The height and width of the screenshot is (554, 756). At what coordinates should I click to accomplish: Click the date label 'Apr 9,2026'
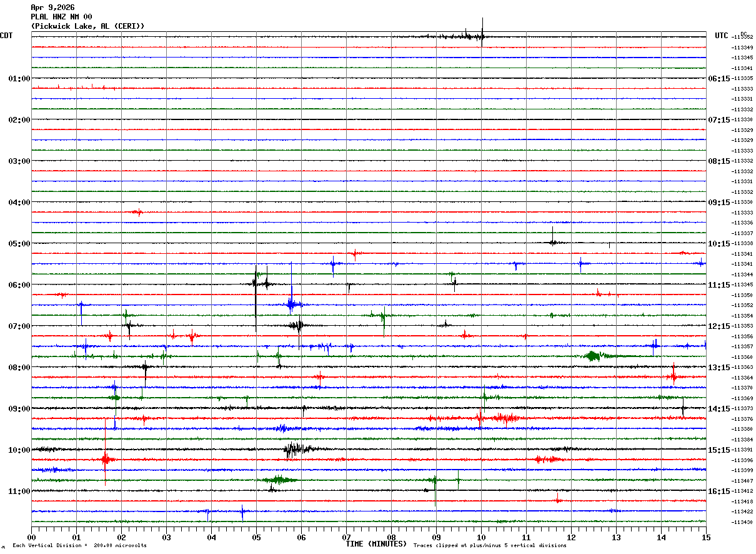(x=52, y=8)
